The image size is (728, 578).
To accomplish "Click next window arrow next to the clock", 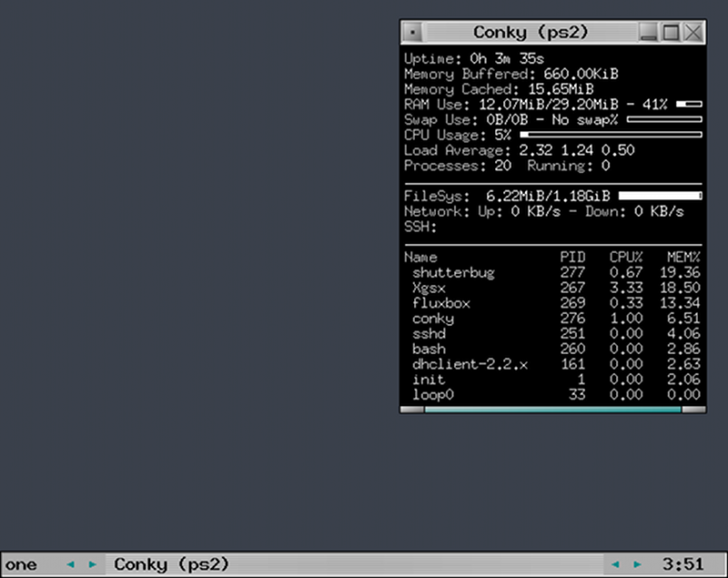I will pyautogui.click(x=638, y=564).
